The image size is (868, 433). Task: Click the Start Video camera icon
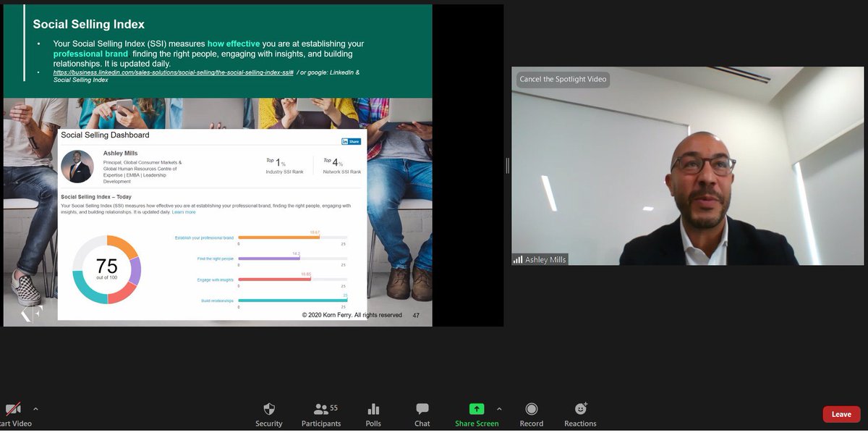point(13,409)
